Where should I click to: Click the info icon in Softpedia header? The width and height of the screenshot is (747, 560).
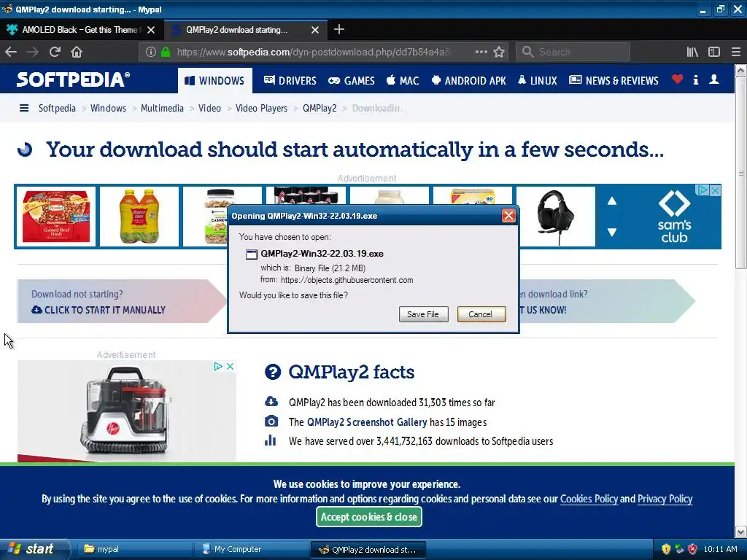coord(695,79)
